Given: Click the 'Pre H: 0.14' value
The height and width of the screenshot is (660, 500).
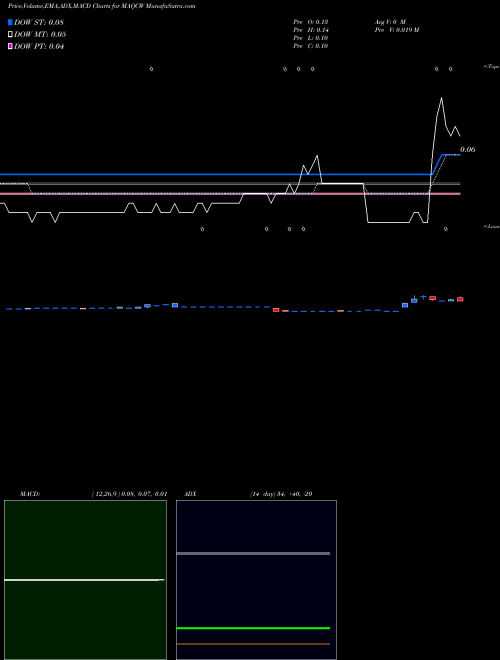Looking at the screenshot, I should (311, 30).
